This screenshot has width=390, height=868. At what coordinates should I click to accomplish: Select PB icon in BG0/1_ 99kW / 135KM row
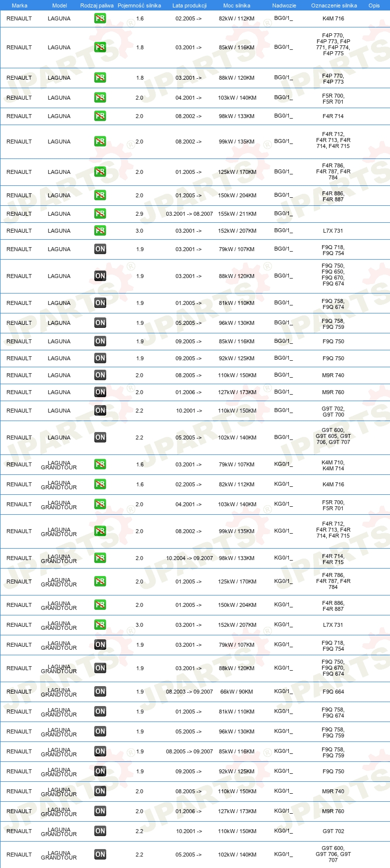(100, 142)
